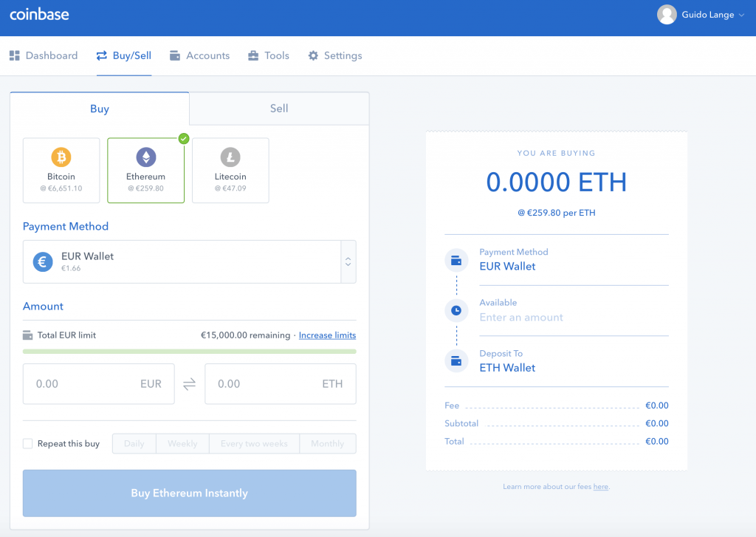The height and width of the screenshot is (537, 756).
Task: Click the wallet icon beside Total EUR limit
Action: 27,335
